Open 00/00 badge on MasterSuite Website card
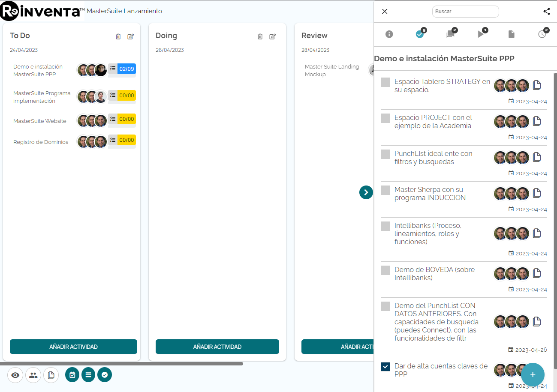 (x=122, y=119)
